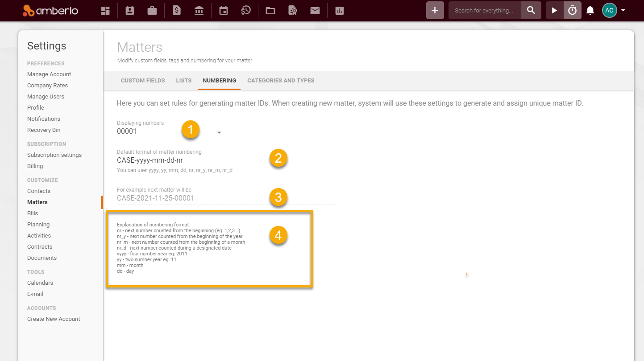
Task: Go to Subscription settings
Action: [54, 155]
